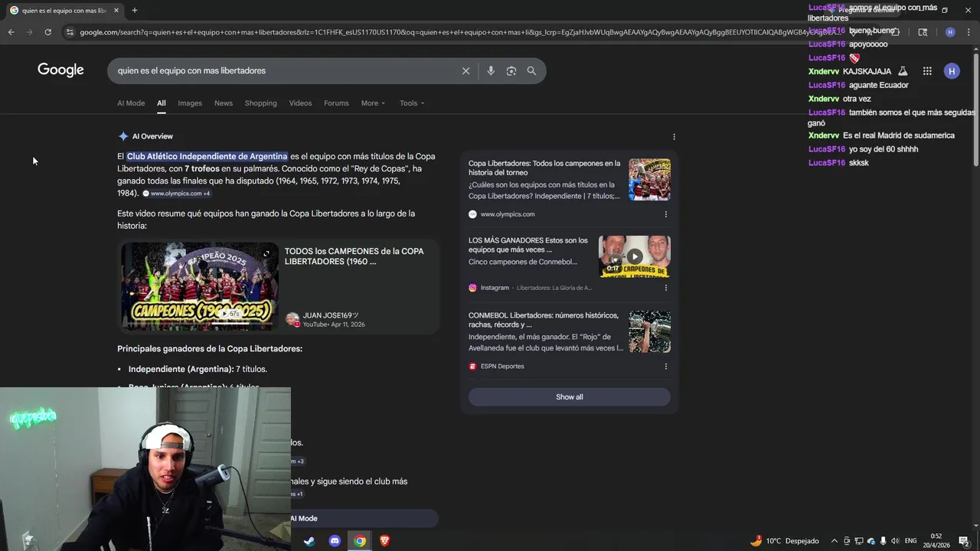Click the olympics.com article thumbnail
This screenshot has width=980, height=551.
coord(649,180)
